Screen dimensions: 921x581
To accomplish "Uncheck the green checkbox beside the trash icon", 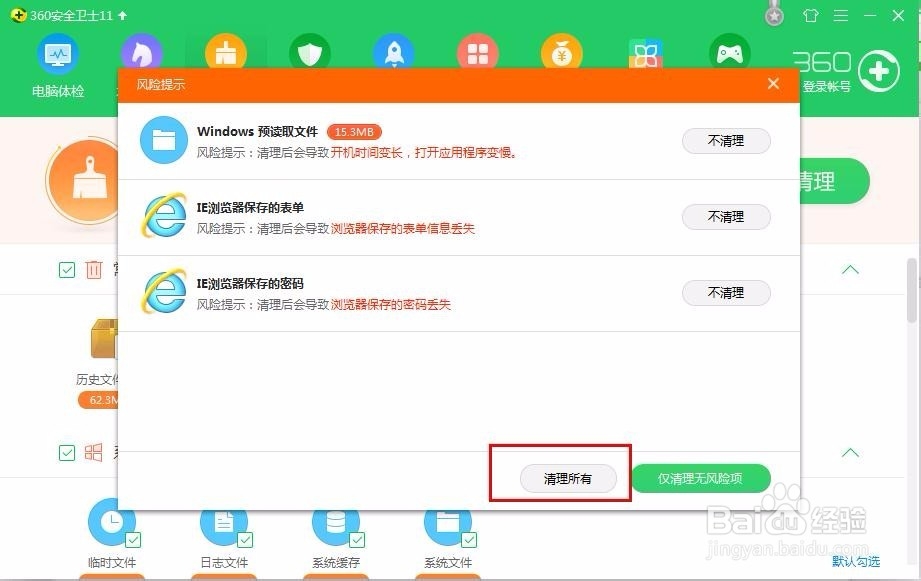I will (67, 270).
